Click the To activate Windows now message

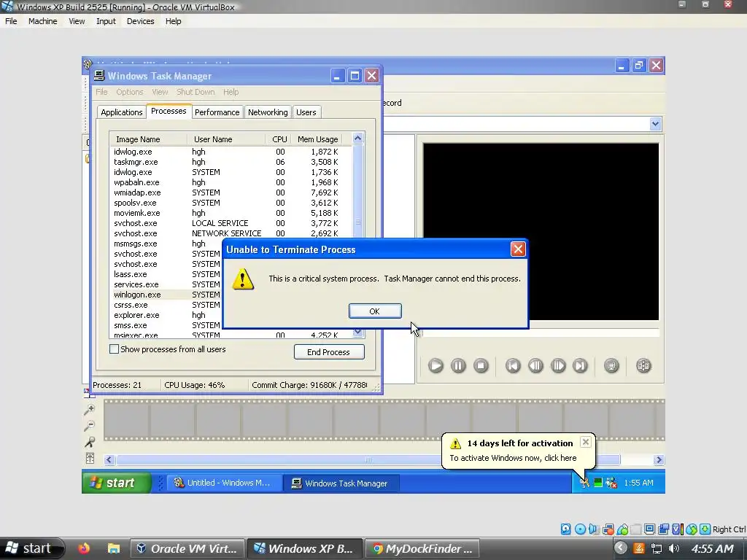click(x=513, y=458)
